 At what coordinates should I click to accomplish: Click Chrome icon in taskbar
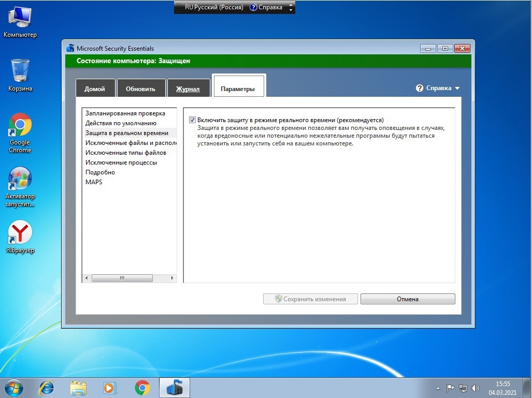pyautogui.click(x=142, y=388)
